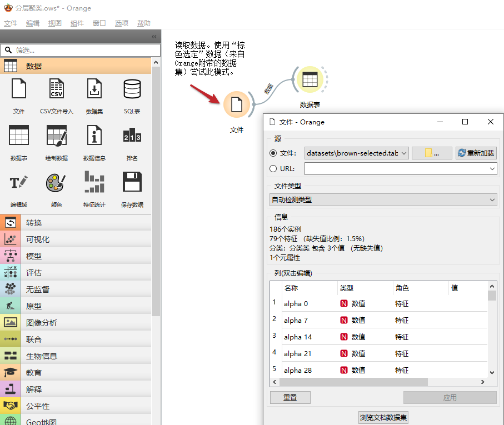504x425 pixels.
Task: Expand the 转换 category
Action: point(76,223)
